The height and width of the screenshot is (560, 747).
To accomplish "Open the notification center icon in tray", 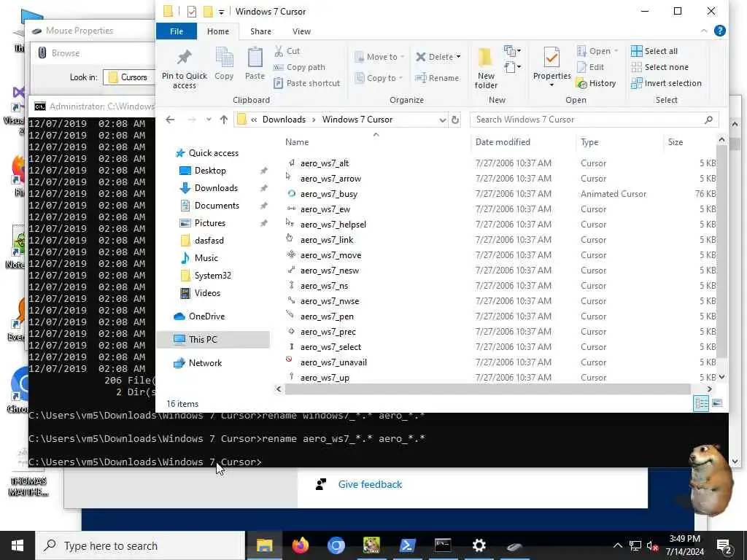I will click(724, 545).
